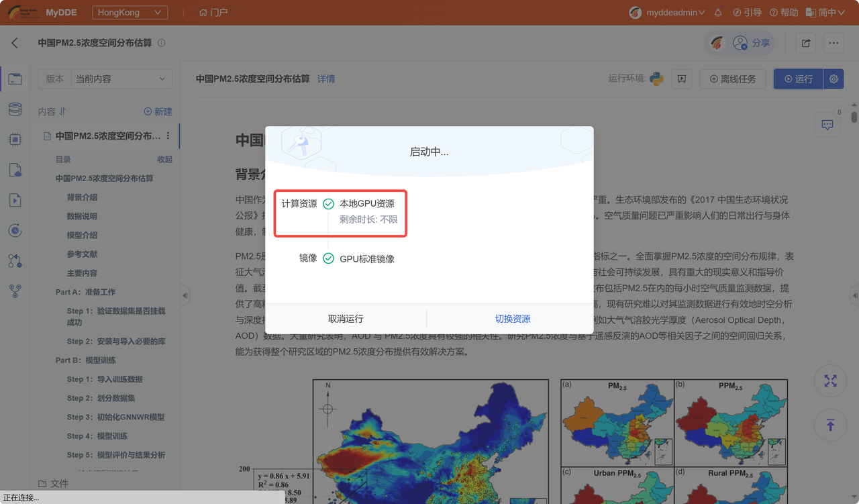The image size is (859, 504).
Task: Expand the right panel with arrow handle
Action: click(x=854, y=295)
